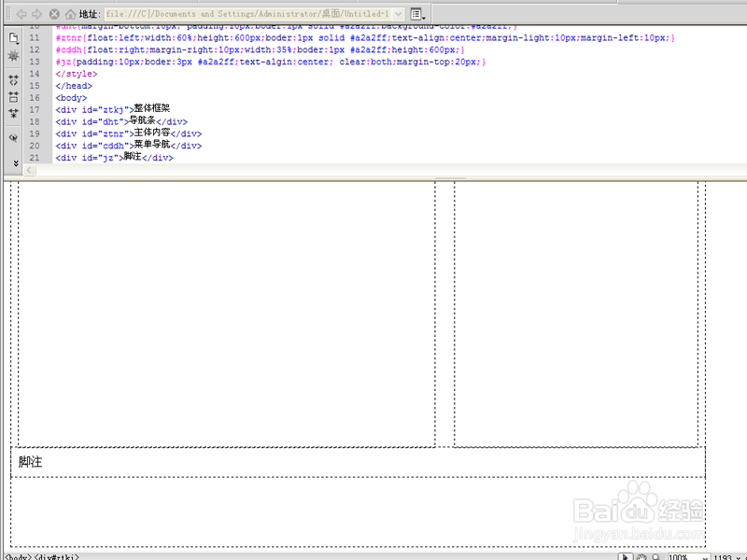Expand all code icon in coding toolbar
This screenshot has width=747, height=560.
click(13, 113)
